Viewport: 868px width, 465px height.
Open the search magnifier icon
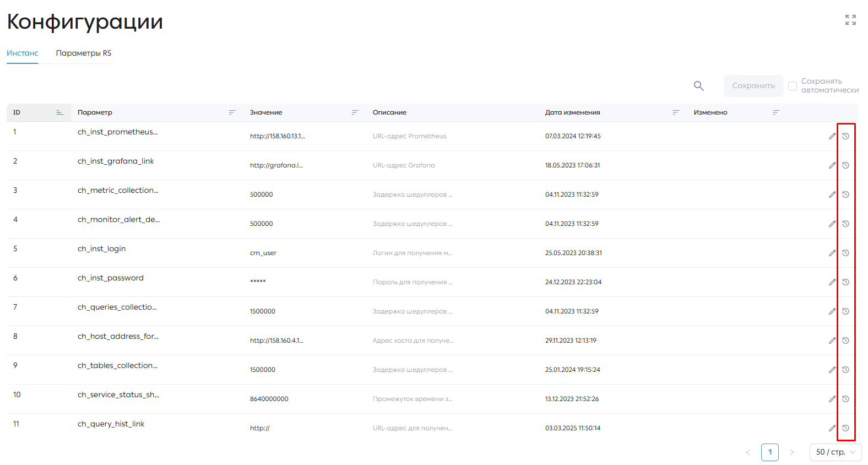coord(698,86)
